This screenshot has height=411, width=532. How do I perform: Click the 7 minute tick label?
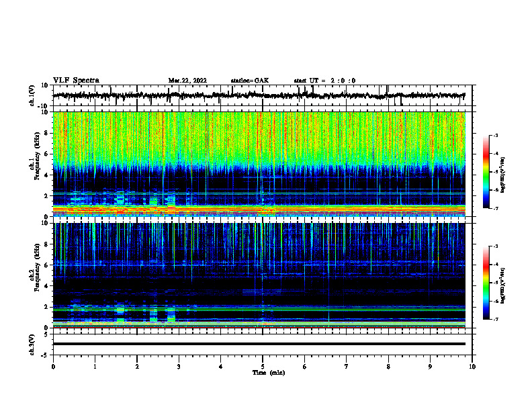(x=347, y=367)
